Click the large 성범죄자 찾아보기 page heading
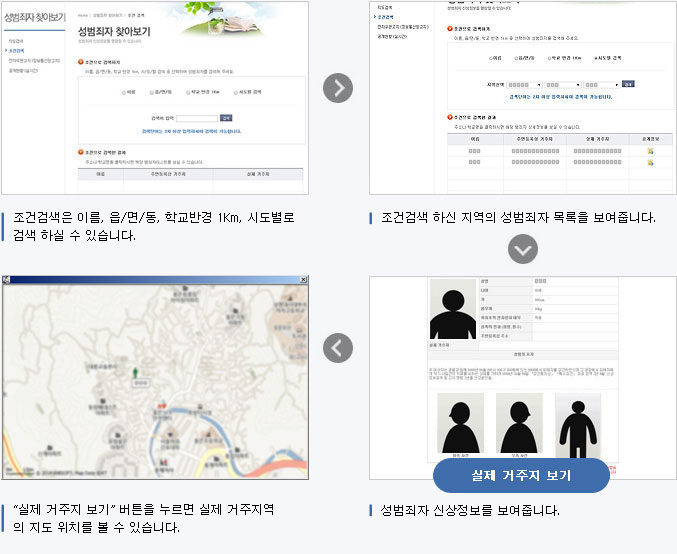The height and width of the screenshot is (554, 677). pos(114,32)
